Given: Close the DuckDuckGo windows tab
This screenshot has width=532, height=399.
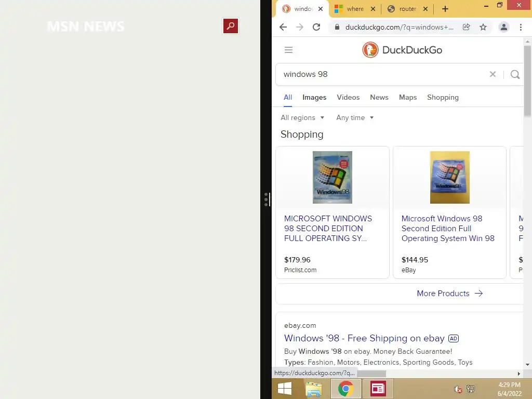Looking at the screenshot, I should coord(320,9).
